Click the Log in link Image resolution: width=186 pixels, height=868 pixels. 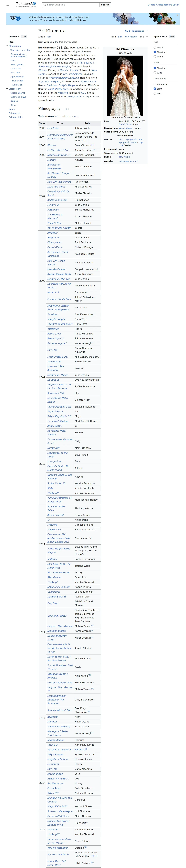176,5
